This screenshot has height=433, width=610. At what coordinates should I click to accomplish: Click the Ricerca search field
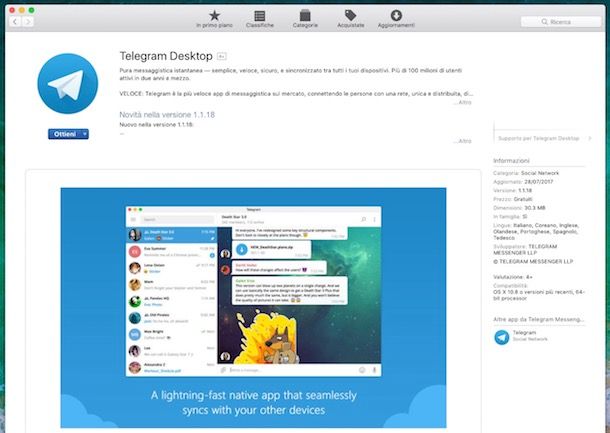pos(561,22)
